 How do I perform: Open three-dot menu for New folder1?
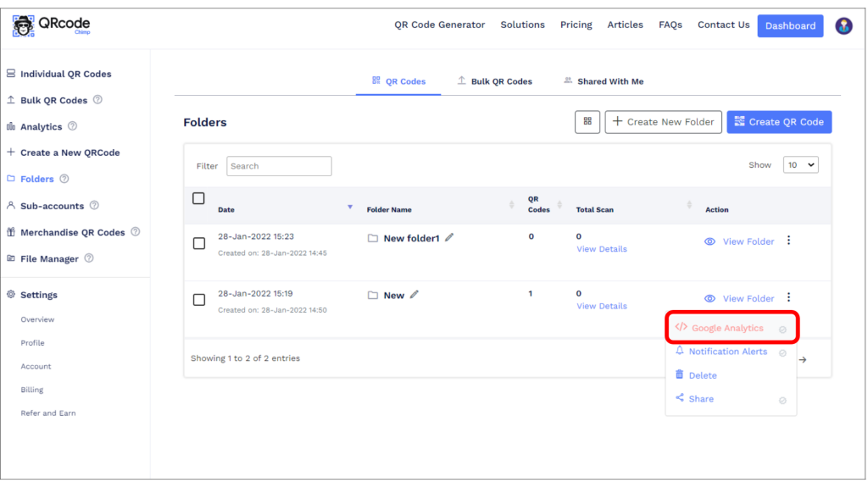789,241
